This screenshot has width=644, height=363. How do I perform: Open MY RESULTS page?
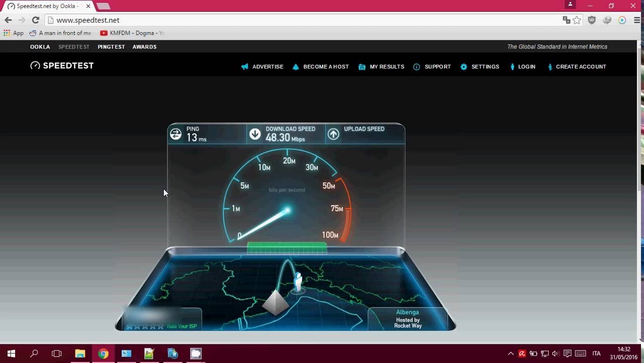click(387, 67)
